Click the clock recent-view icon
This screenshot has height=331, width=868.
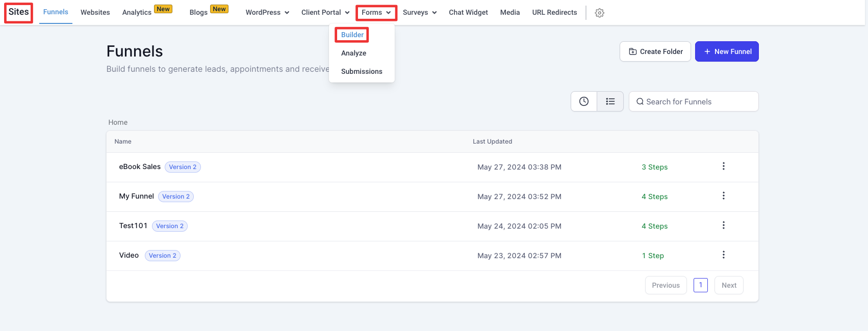point(583,101)
